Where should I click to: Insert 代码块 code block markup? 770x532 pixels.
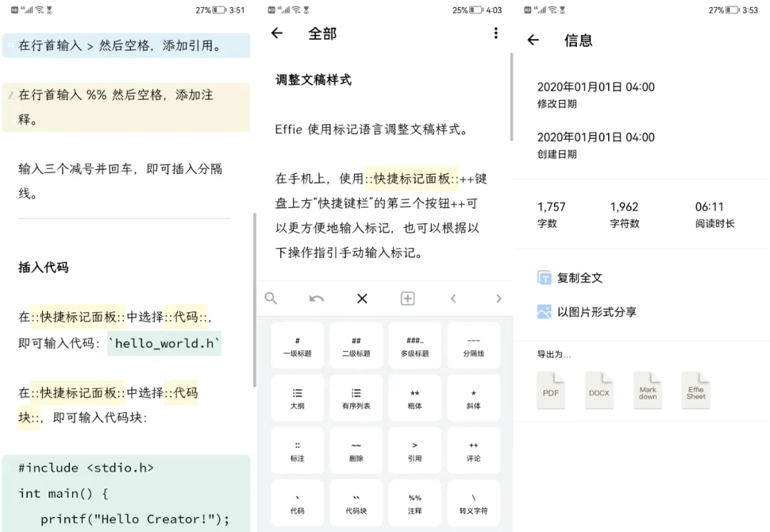356,503
